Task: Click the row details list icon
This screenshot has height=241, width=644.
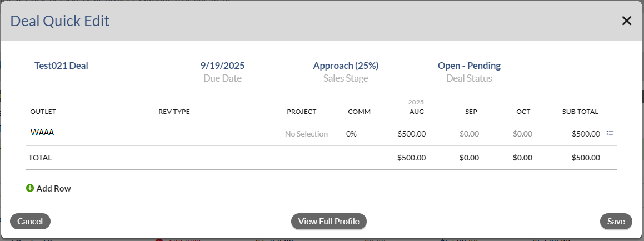Action: [610, 133]
